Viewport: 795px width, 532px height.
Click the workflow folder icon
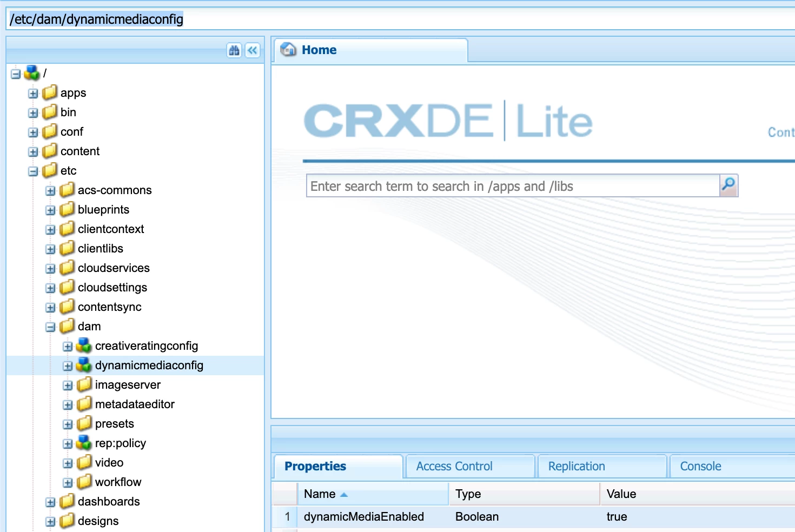coord(84,482)
